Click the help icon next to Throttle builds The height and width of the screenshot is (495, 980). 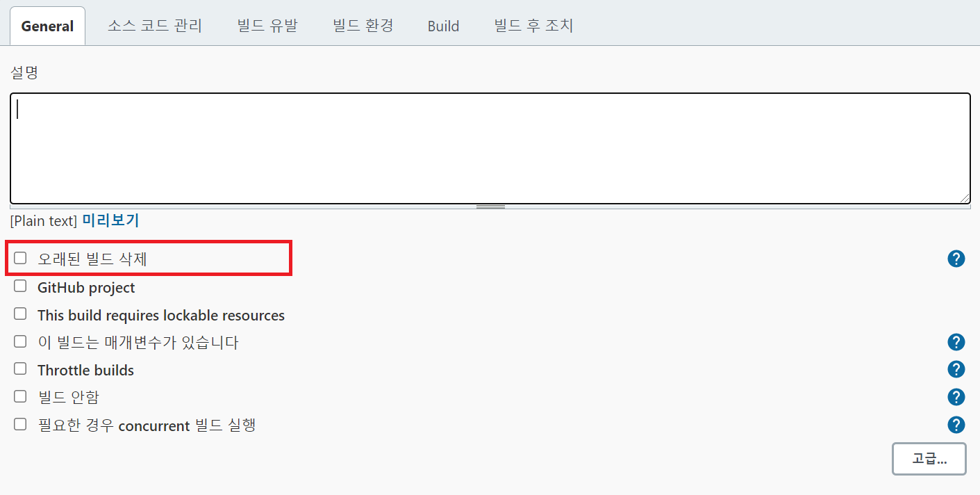click(x=956, y=369)
